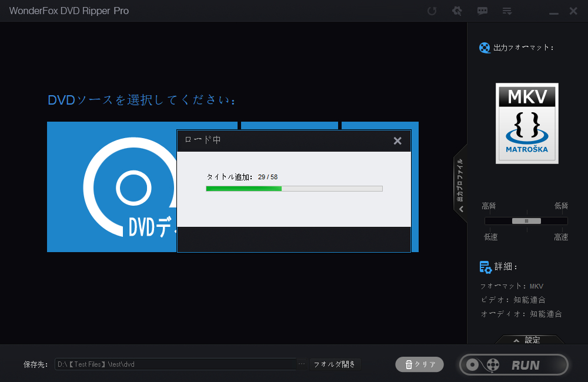The width and height of the screenshot is (588, 382).
Task: Select the DVD disc source tile
Action: 112,187
